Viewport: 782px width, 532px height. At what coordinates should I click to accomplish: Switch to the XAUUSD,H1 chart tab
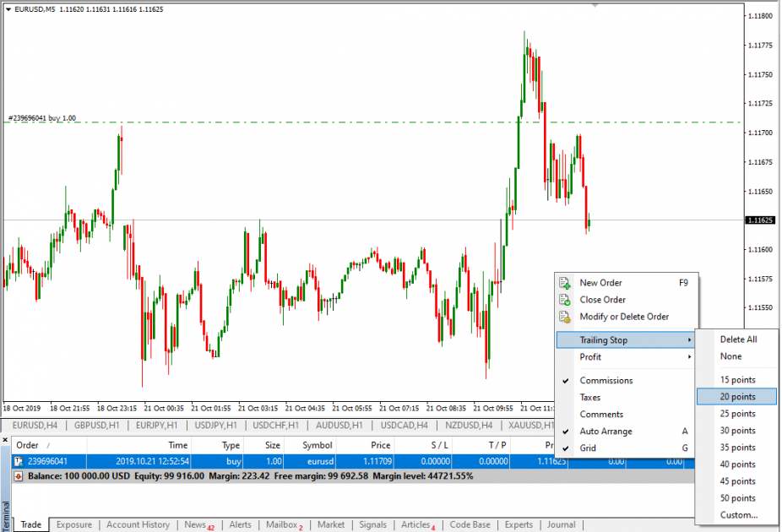[x=530, y=426]
